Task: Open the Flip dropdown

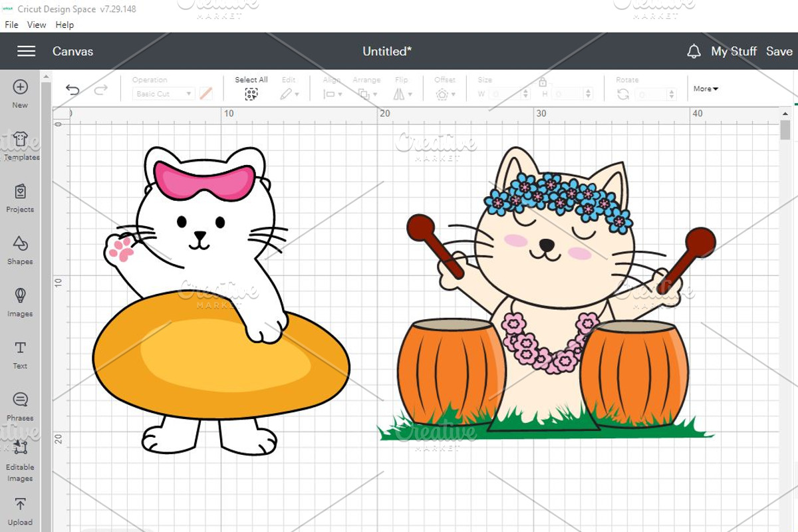Action: [x=402, y=94]
